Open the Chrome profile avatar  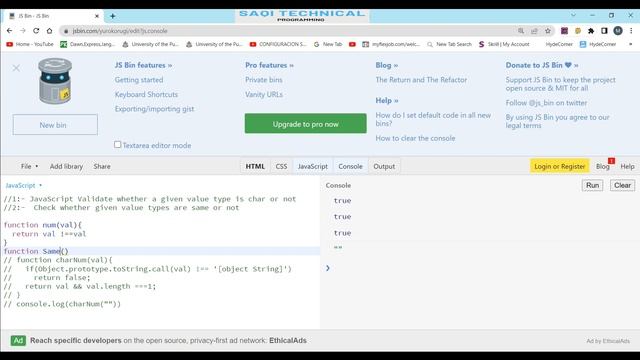coord(618,31)
